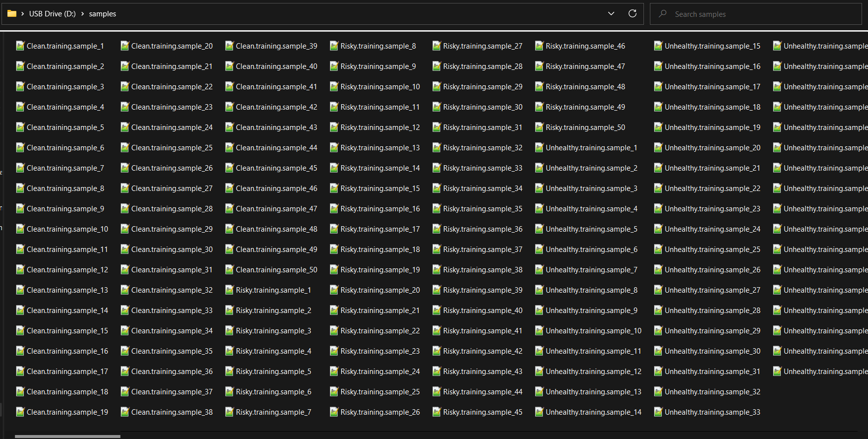
Task: Select file Unhealthy.training.sample_20
Action: pos(712,148)
